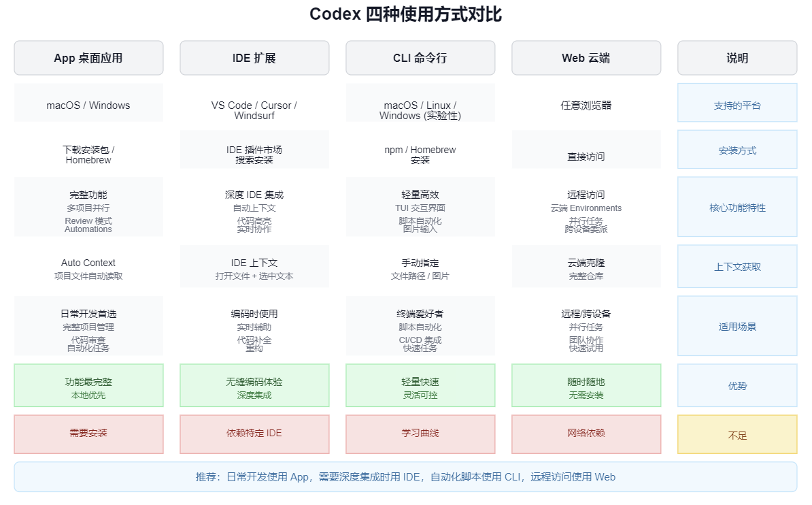Click the "App 桌面应用" column header
This screenshot has width=812, height=505.
click(x=88, y=58)
